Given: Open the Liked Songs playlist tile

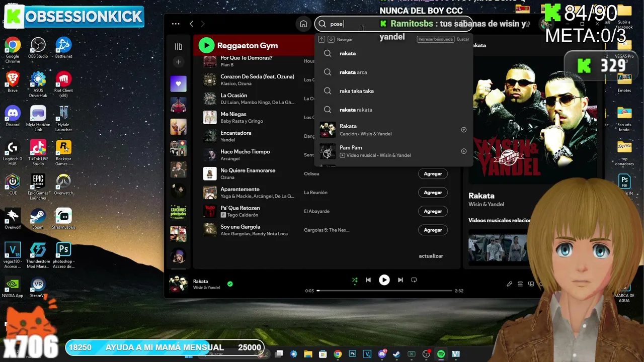Looking at the screenshot, I should pyautogui.click(x=178, y=84).
